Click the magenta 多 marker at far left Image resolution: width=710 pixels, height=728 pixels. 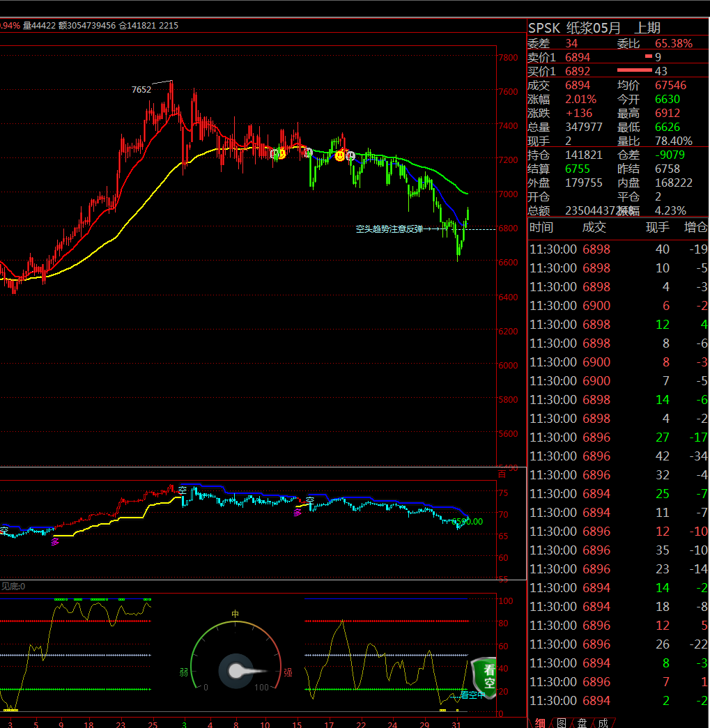(55, 541)
